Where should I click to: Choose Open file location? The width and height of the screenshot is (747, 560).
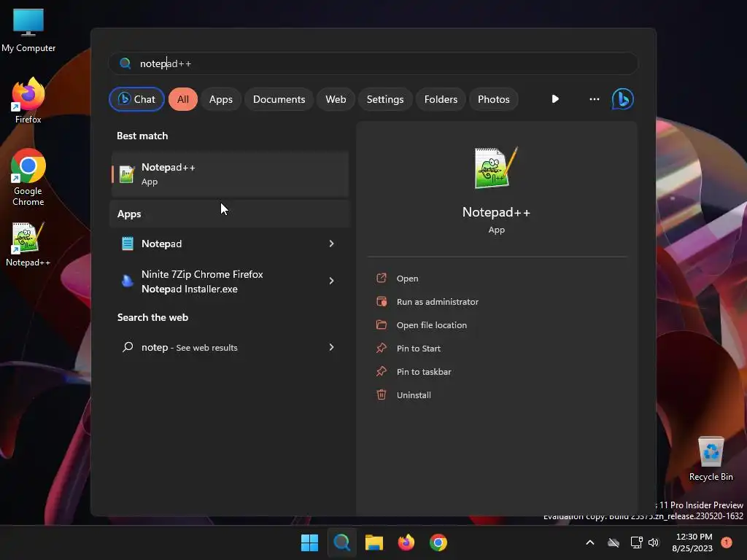pos(432,325)
